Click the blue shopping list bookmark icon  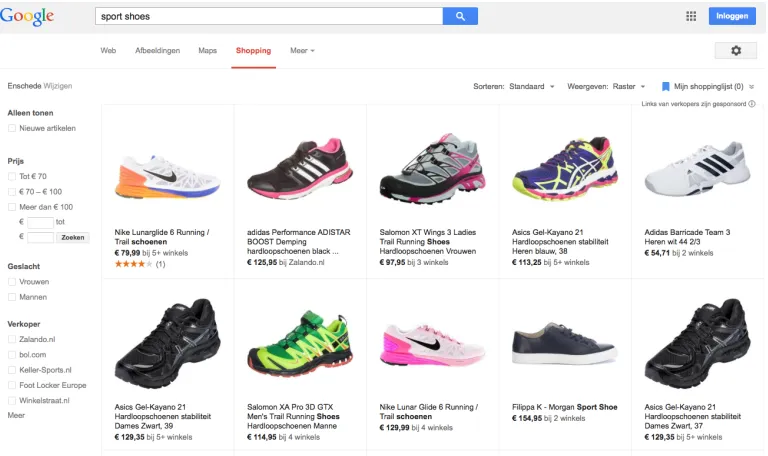tap(665, 87)
